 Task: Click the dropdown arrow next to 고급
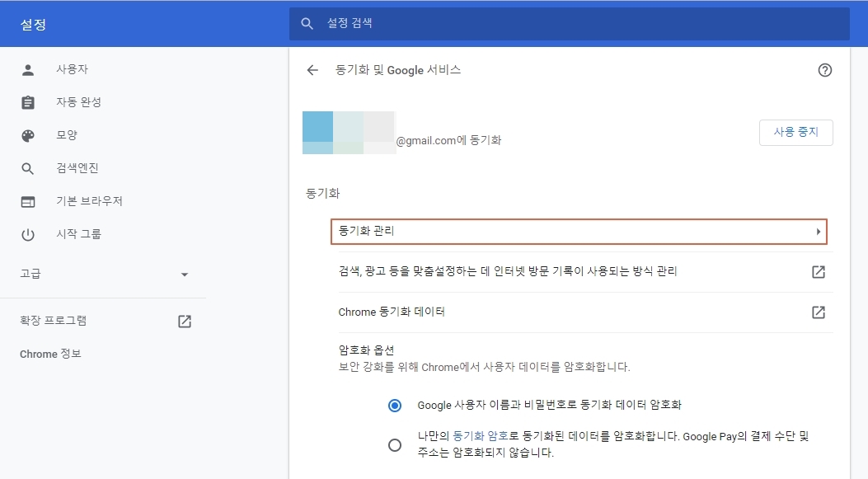[185, 274]
